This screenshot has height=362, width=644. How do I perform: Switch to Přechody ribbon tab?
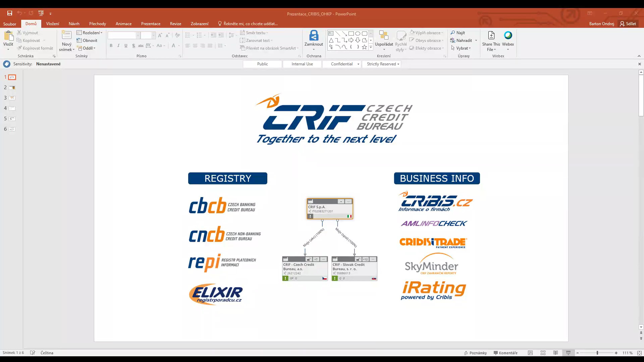tap(98, 24)
